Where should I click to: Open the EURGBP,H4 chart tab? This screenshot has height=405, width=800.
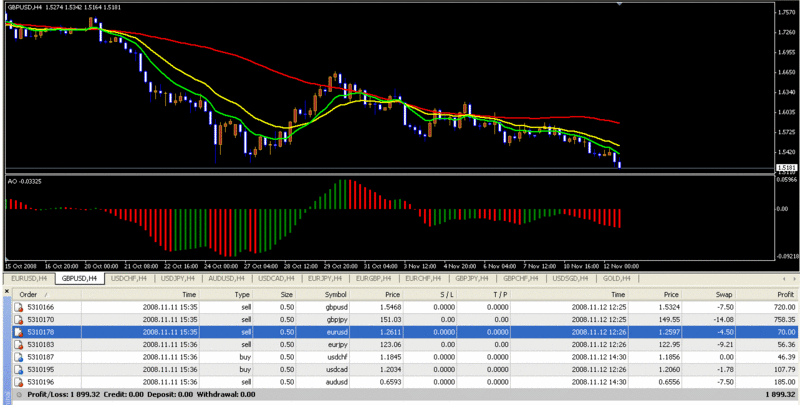(x=374, y=279)
